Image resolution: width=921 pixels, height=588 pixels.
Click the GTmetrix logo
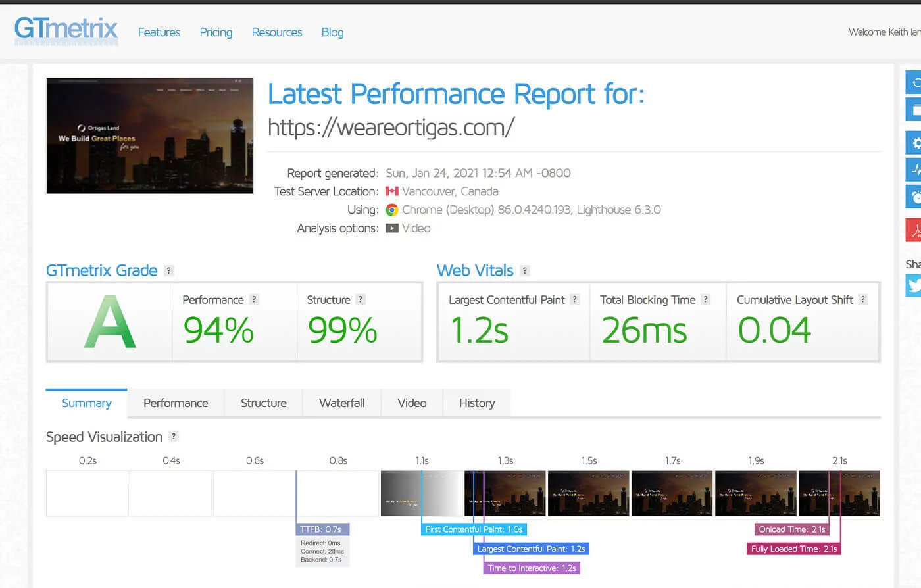coord(66,30)
